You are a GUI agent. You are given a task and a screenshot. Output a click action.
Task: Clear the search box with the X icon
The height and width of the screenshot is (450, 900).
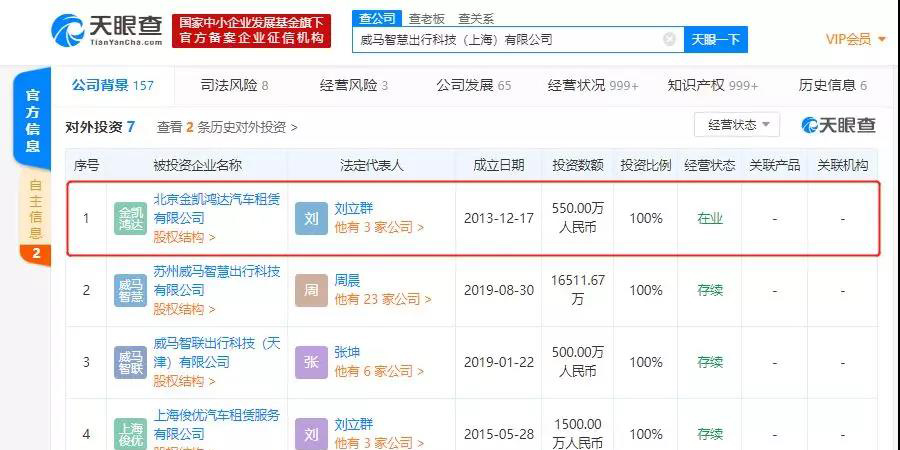click(x=669, y=39)
